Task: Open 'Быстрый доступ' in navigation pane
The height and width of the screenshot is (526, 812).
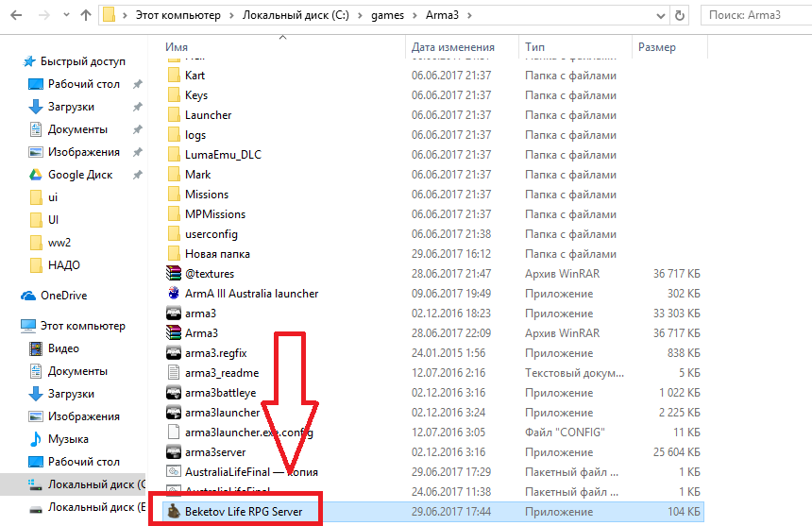Action: 83,61
